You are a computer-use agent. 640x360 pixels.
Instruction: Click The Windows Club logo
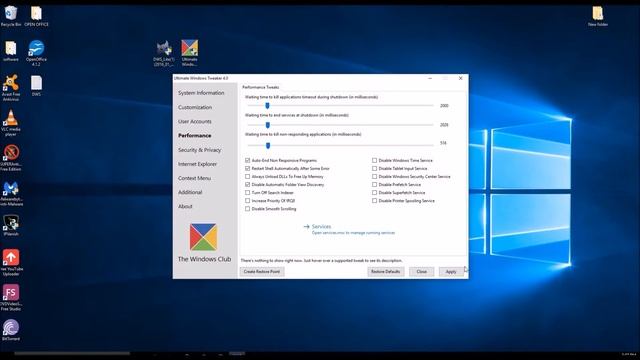(203, 237)
